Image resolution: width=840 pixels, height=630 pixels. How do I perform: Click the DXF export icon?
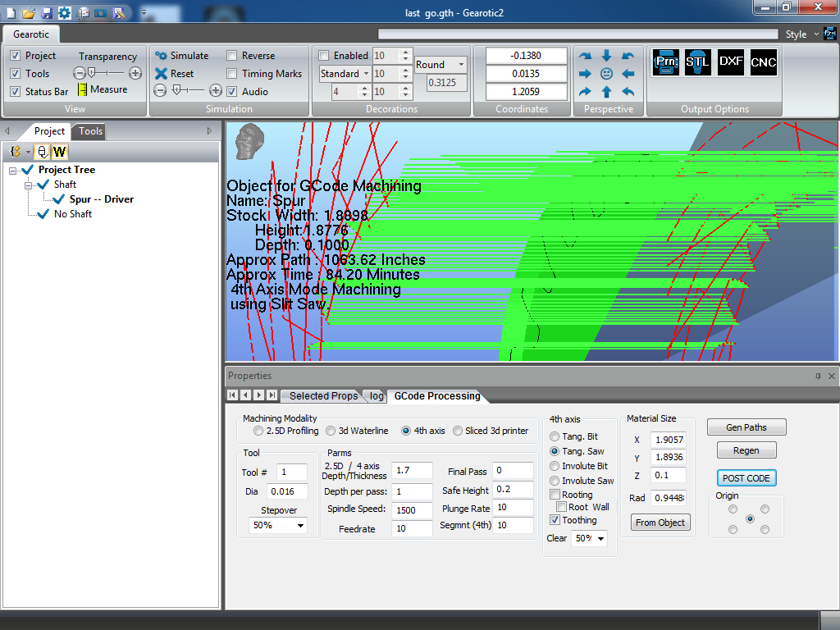(x=731, y=62)
